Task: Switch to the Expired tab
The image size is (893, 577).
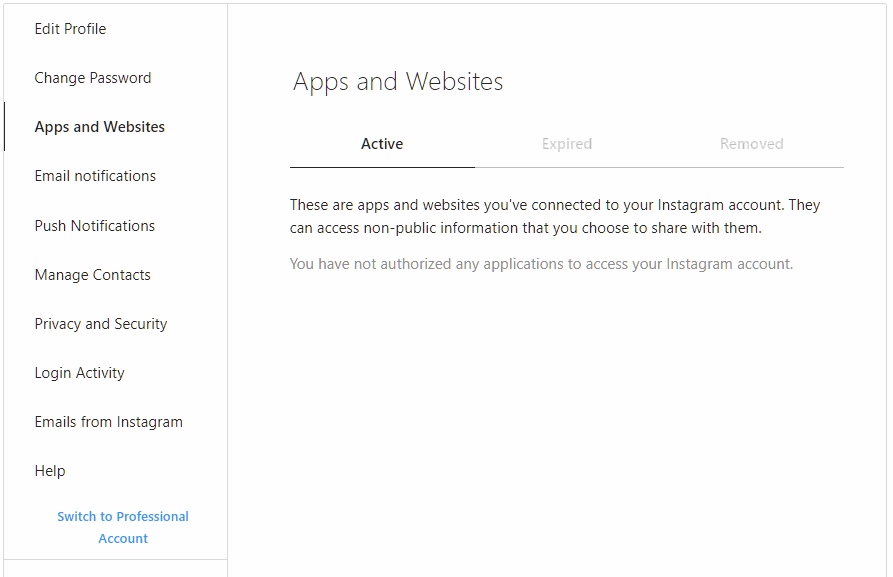Action: [567, 144]
